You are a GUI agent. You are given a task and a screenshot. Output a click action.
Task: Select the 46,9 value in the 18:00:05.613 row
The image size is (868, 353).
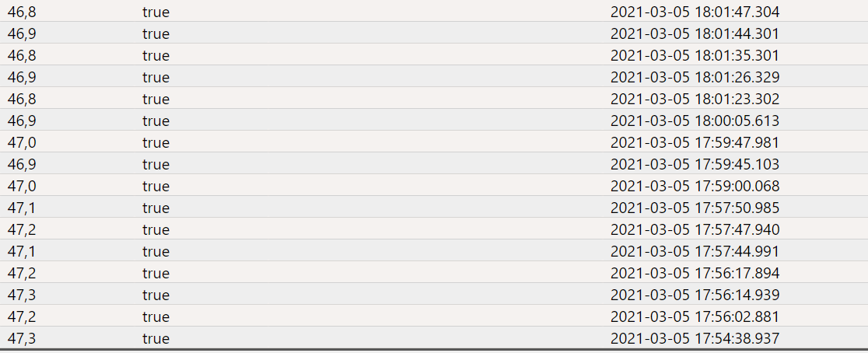pyautogui.click(x=21, y=121)
